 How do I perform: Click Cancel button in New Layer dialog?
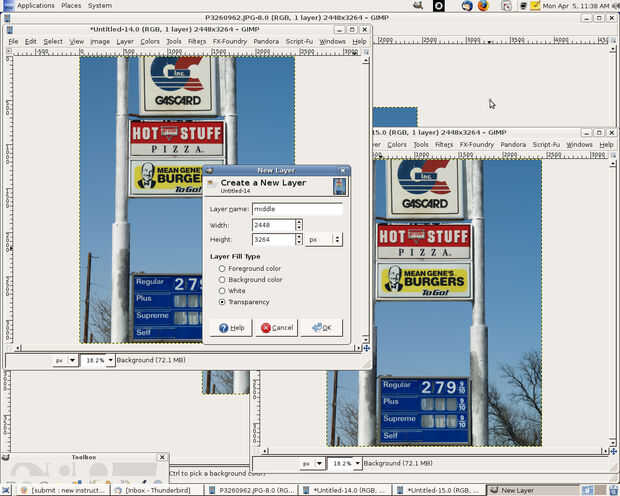(276, 328)
